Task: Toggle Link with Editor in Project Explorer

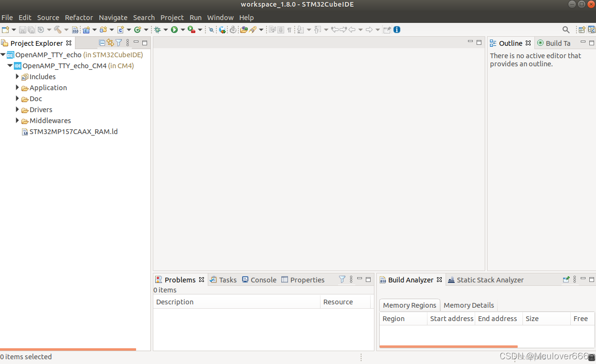Action: (110, 42)
